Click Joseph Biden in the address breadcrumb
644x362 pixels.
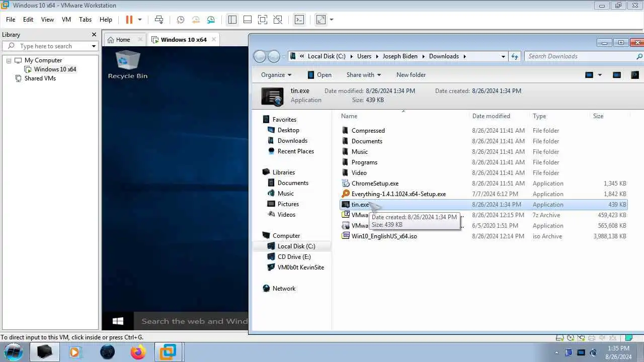pyautogui.click(x=400, y=56)
